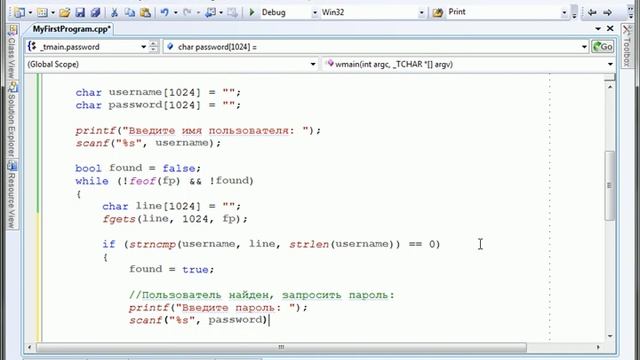
Task: Click the Save All icon
Action: point(95,13)
